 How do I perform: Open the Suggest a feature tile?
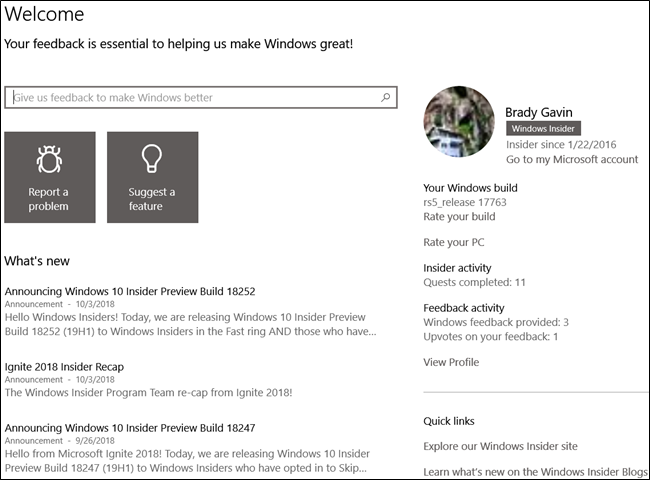(x=153, y=177)
